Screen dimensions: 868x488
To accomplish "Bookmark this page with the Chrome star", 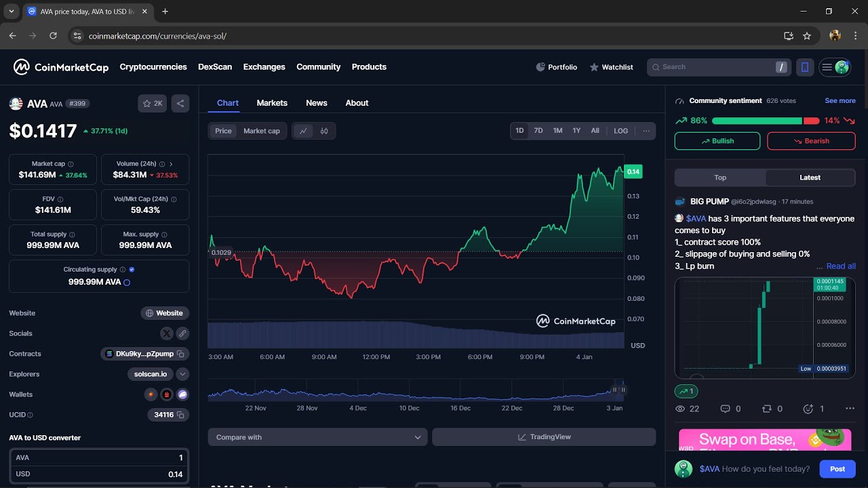I will point(807,36).
